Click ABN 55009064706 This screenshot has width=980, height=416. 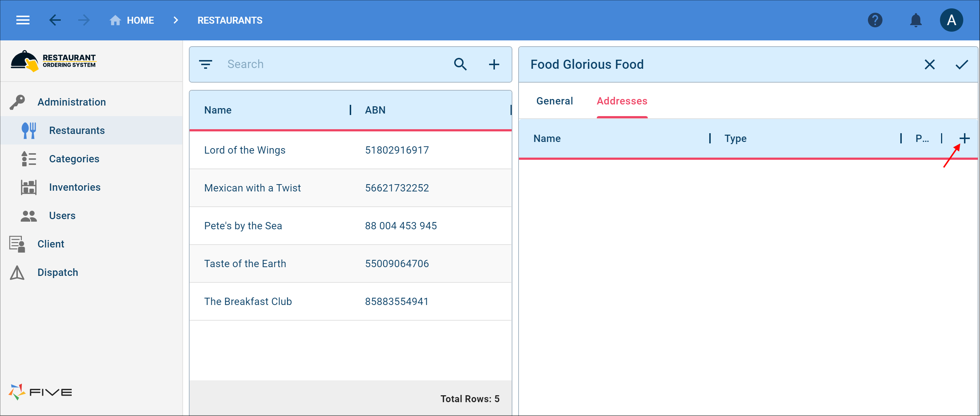pos(397,264)
